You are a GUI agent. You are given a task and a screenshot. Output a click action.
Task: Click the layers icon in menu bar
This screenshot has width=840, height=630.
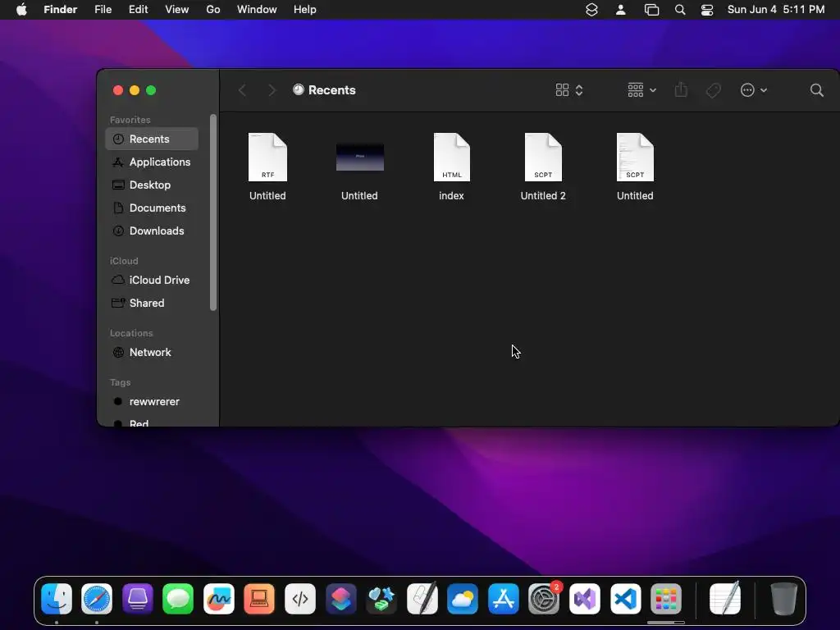coord(591,10)
